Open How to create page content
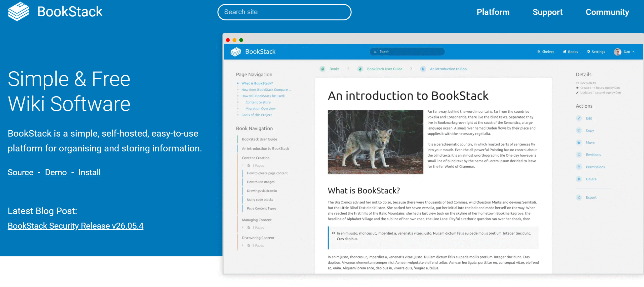The height and width of the screenshot is (287, 644). tap(267, 173)
